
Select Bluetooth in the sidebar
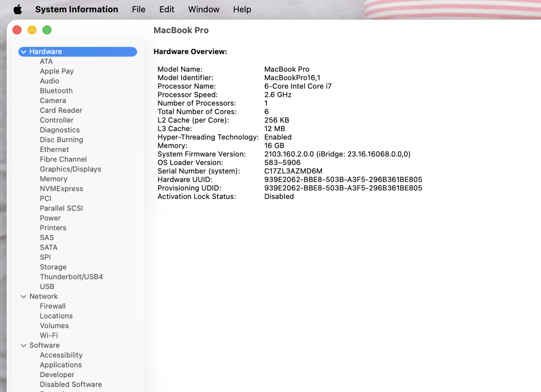coord(56,91)
